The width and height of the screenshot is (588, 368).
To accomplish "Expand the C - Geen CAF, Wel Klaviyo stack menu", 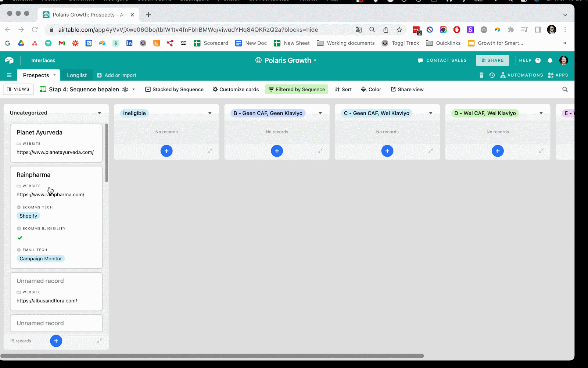I will click(x=431, y=113).
